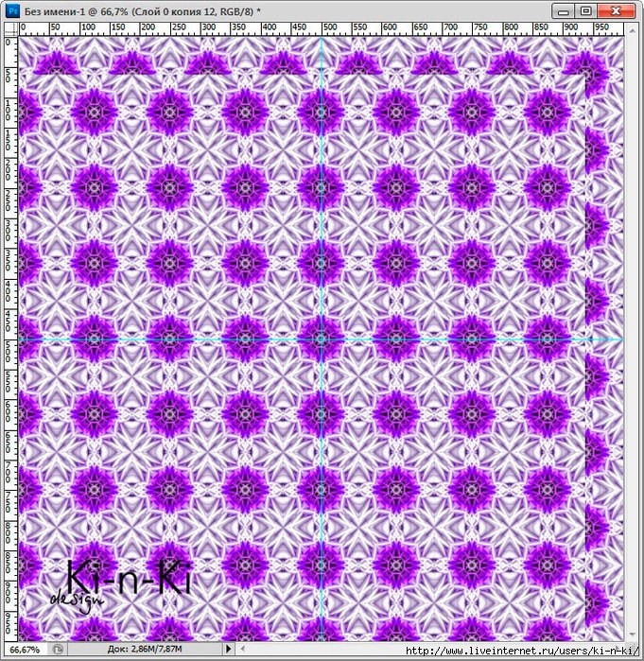Click the vertical scrollbar down arrow
The width and height of the screenshot is (644, 661).
click(632, 634)
